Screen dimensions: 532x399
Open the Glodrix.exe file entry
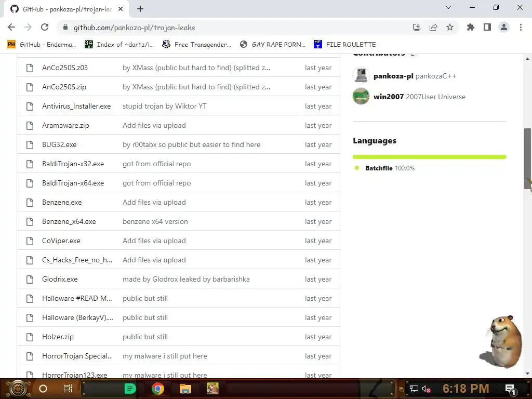pos(60,279)
